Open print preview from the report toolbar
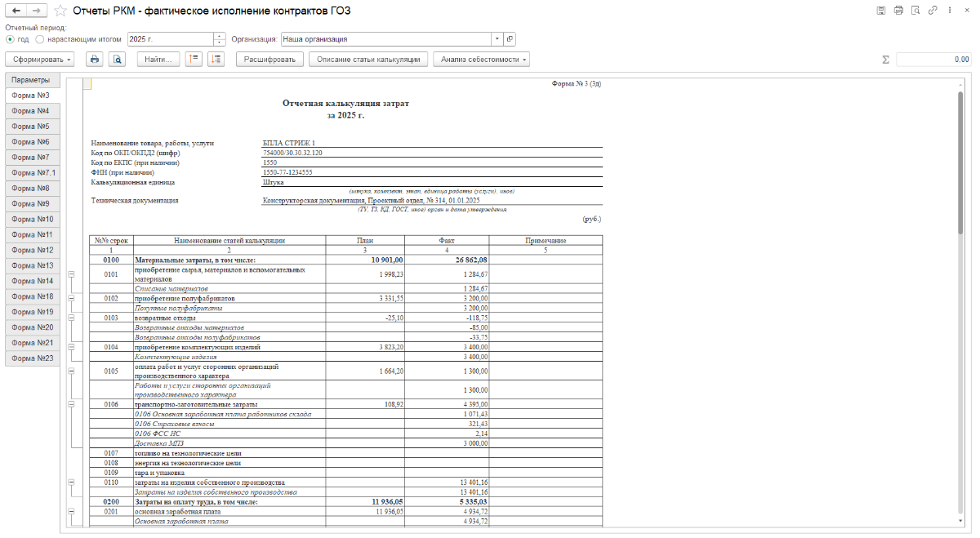The width and height of the screenshot is (980, 538). (x=118, y=60)
